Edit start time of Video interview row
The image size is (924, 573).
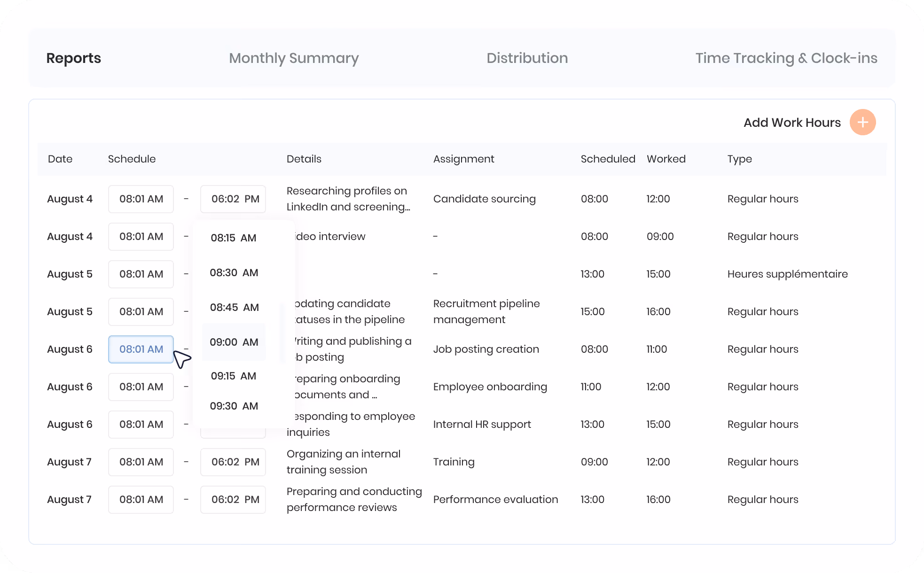[x=141, y=236]
